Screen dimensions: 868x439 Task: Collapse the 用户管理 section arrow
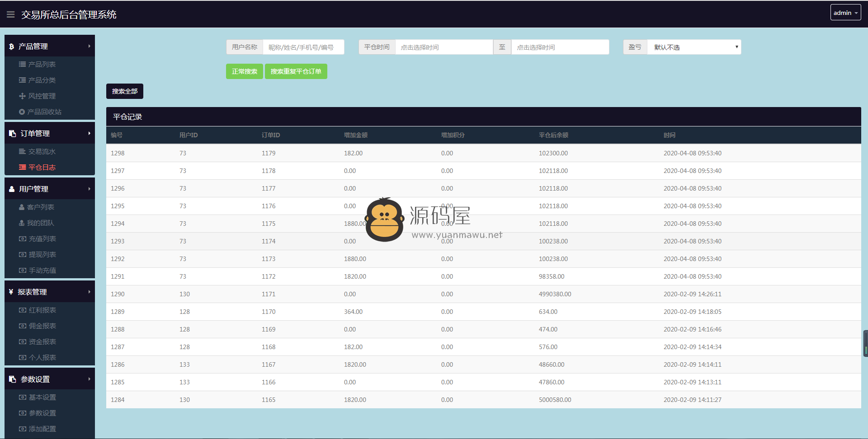(89, 189)
